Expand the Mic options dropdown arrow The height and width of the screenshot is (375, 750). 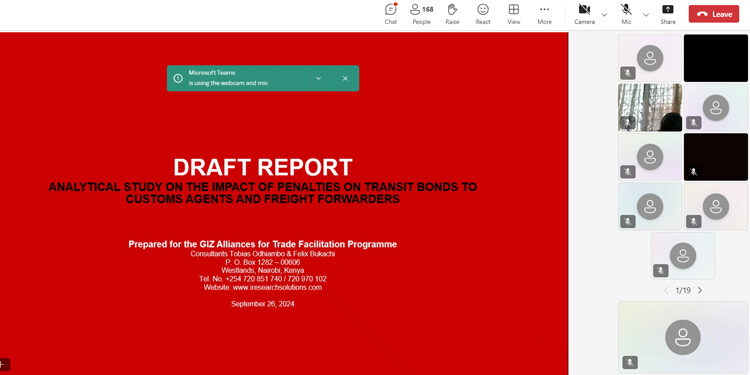pyautogui.click(x=646, y=15)
